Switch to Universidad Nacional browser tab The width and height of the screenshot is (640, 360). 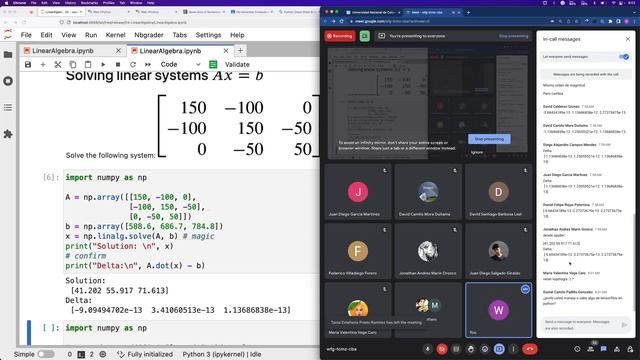372,12
